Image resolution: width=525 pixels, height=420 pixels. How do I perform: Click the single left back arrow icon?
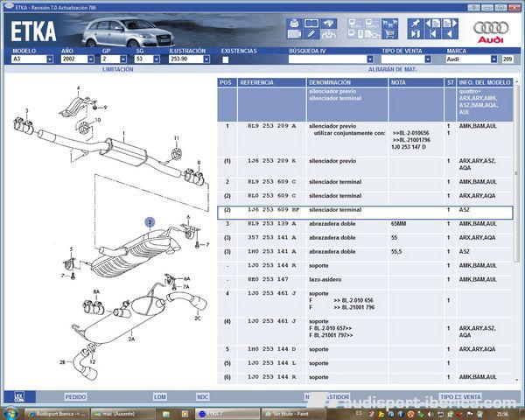(450, 34)
